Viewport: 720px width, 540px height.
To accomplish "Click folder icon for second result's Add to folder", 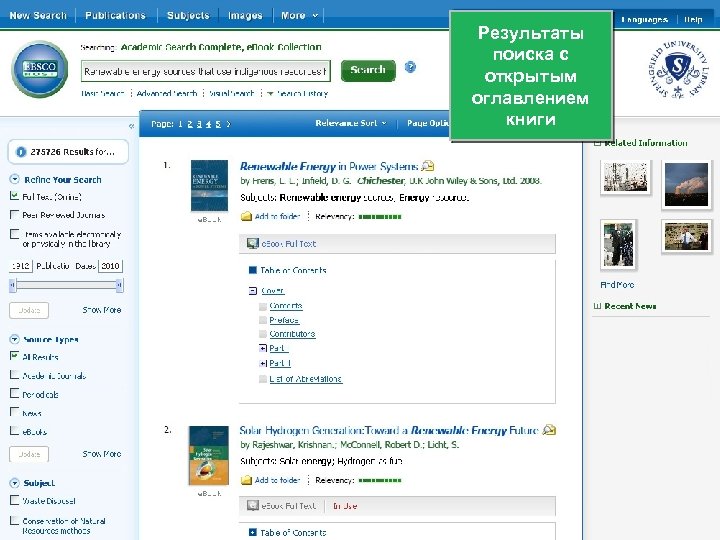I will click(x=247, y=480).
